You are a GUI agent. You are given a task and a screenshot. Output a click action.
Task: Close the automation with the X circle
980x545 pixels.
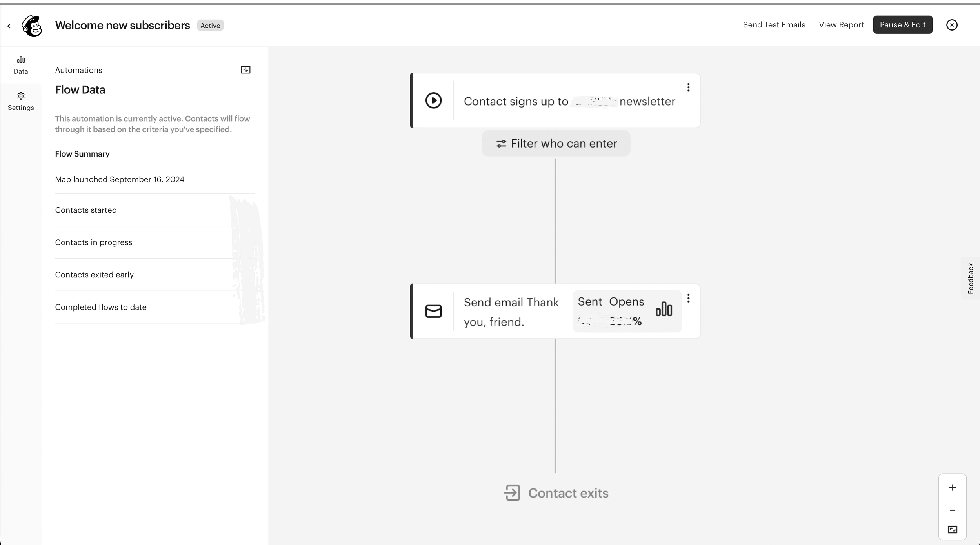952,25
